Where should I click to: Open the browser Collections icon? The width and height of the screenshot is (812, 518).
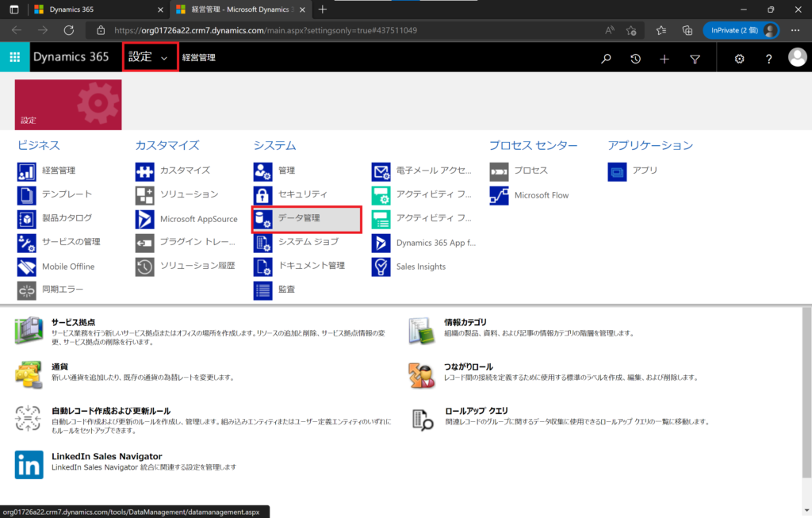[688, 31]
